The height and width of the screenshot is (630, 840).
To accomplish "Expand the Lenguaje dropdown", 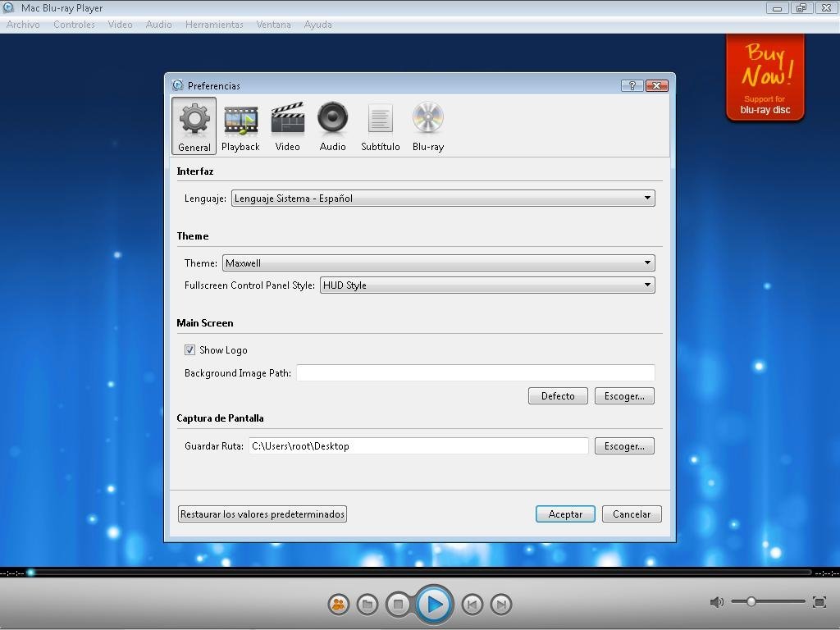I will (443, 199).
